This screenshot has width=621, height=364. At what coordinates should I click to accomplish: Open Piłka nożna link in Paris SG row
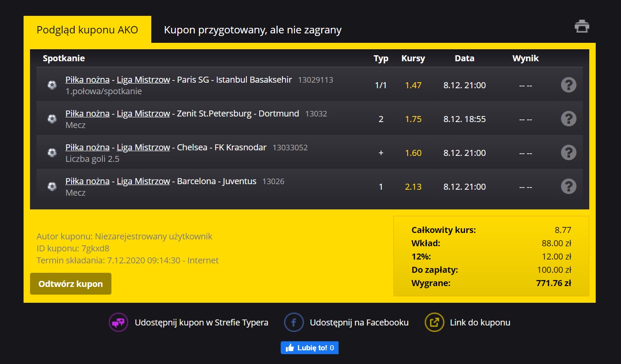coord(87,80)
